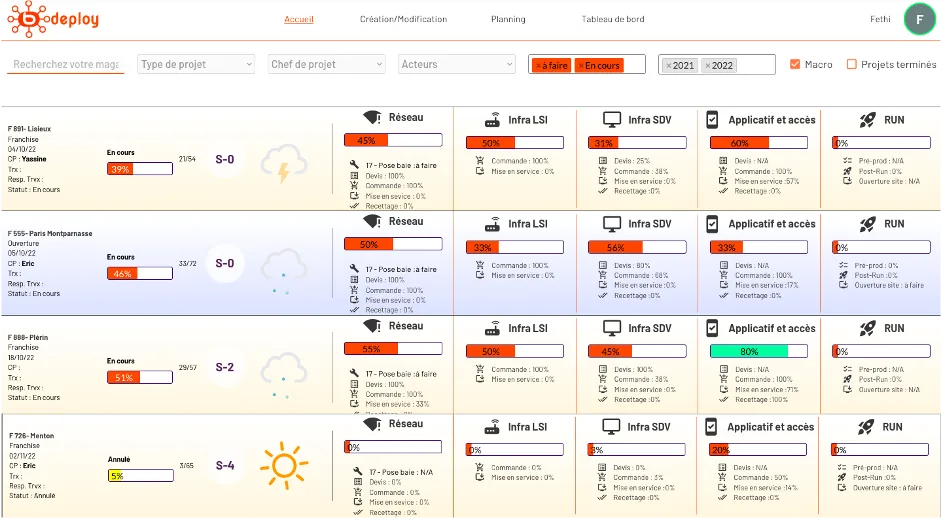Click the thunderstorm weather icon for Lisieux
941x518 pixels.
click(283, 163)
